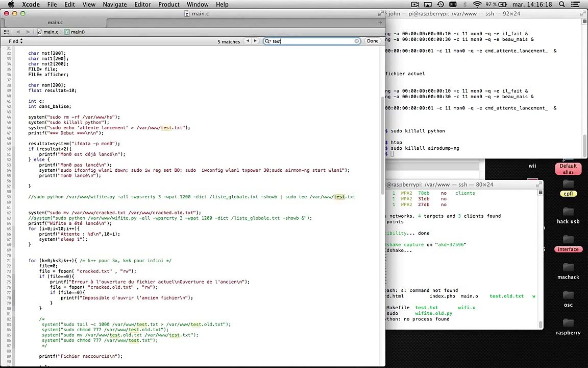Image resolution: width=588 pixels, height=368 pixels.
Task: Open AirPlay display menu icon
Action: coord(428,5)
